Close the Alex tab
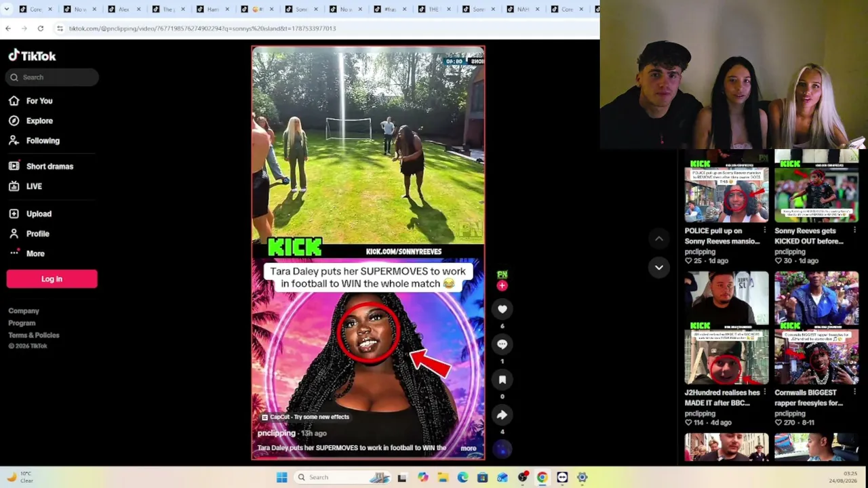Image resolution: width=868 pixels, height=488 pixels. tap(140, 9)
